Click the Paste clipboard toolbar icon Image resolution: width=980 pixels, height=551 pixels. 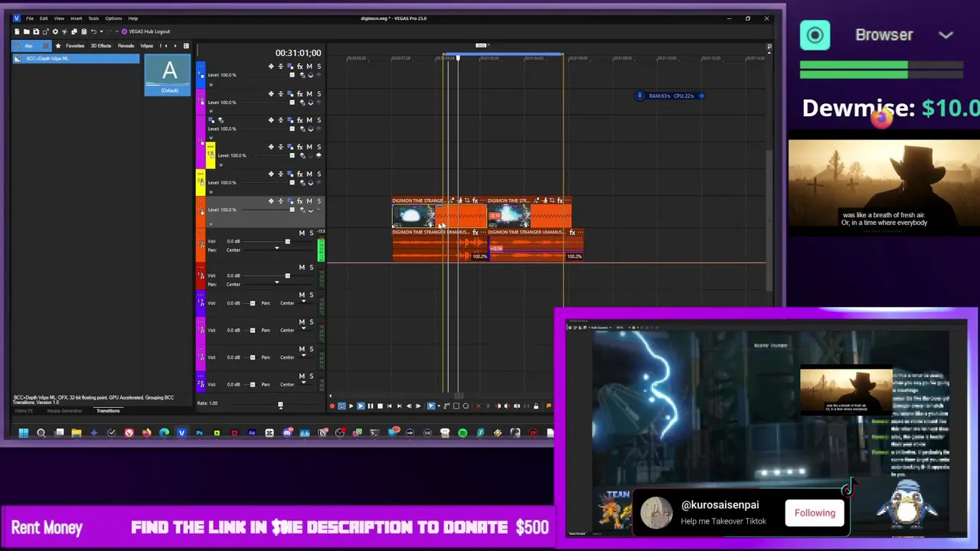84,31
